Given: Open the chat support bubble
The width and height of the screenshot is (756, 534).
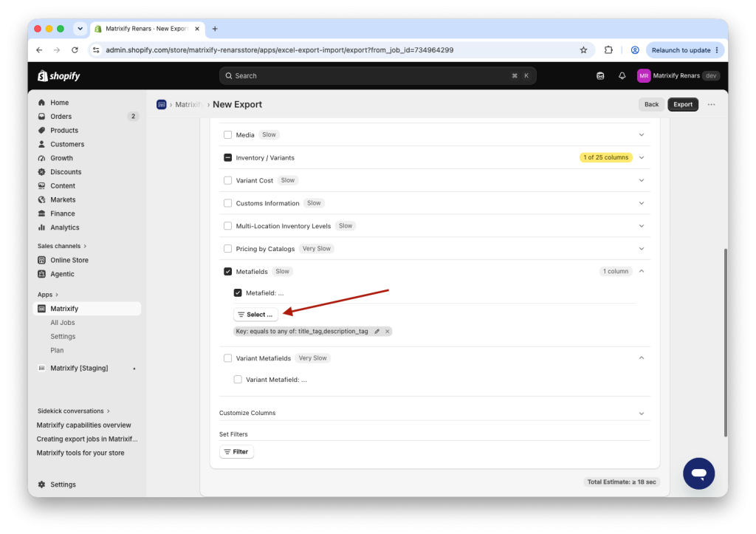Looking at the screenshot, I should click(x=698, y=473).
